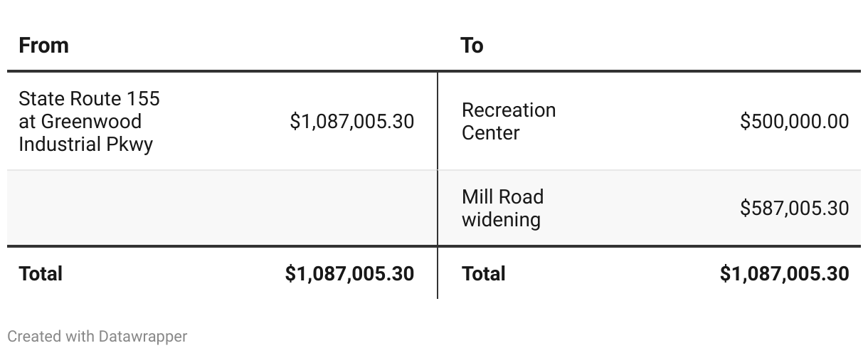Click the right "Total" label under To
868x353 pixels.
coord(484,273)
